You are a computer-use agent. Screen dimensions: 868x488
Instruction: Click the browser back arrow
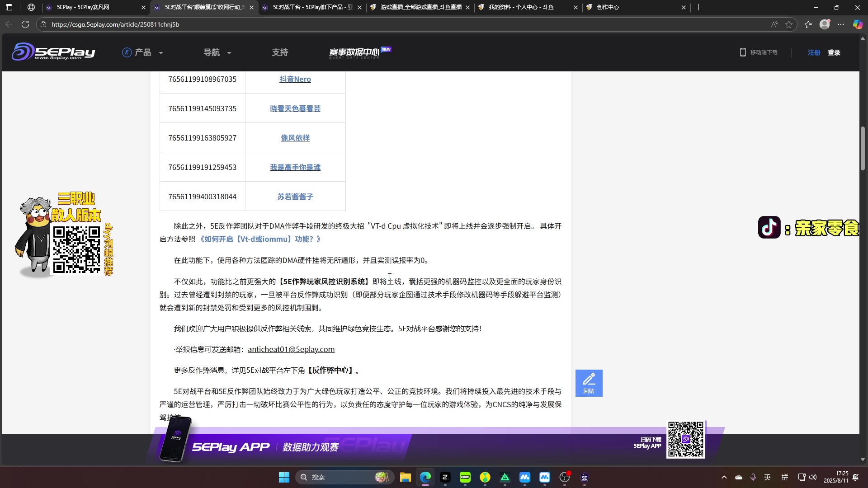[x=9, y=24]
